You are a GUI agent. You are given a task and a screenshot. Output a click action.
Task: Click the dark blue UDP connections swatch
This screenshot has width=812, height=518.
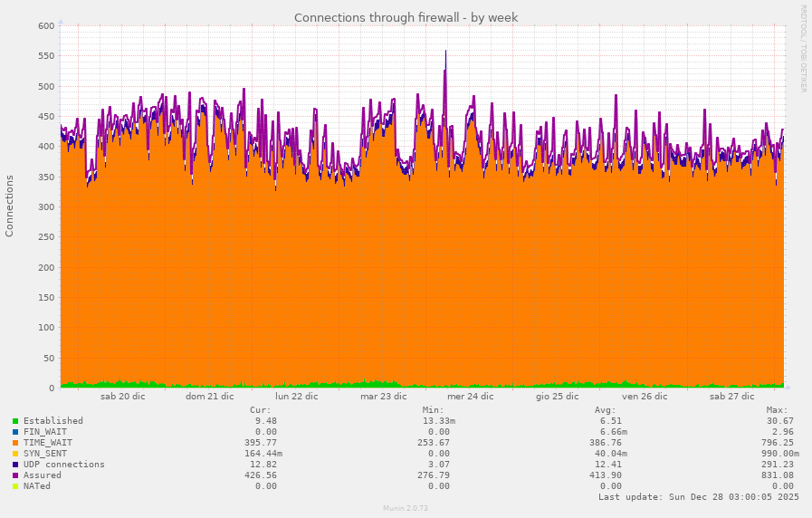(15, 465)
